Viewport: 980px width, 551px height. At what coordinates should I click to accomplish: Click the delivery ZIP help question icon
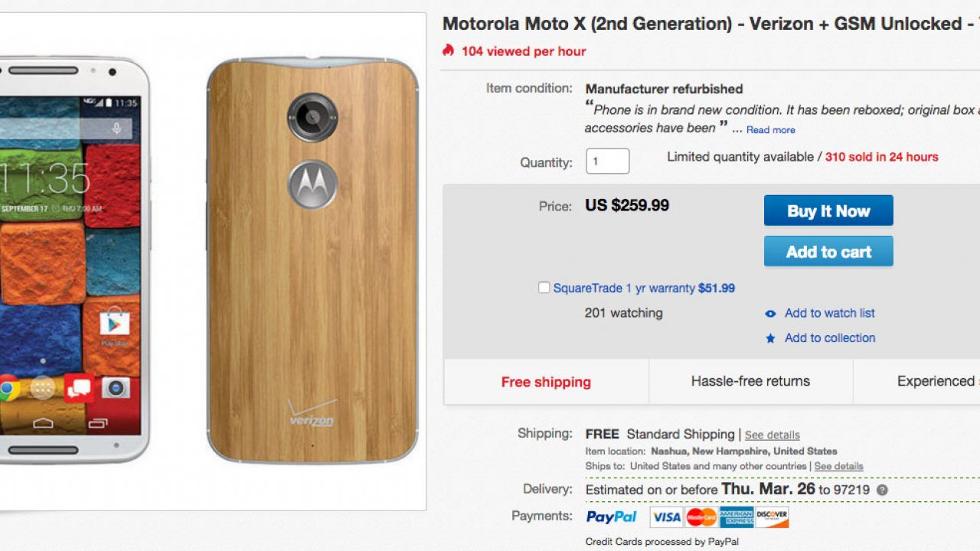click(x=883, y=491)
